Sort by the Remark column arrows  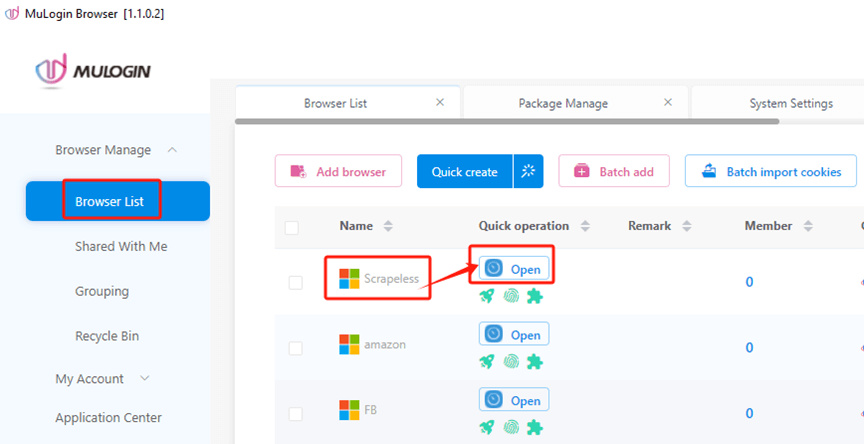coord(687,226)
